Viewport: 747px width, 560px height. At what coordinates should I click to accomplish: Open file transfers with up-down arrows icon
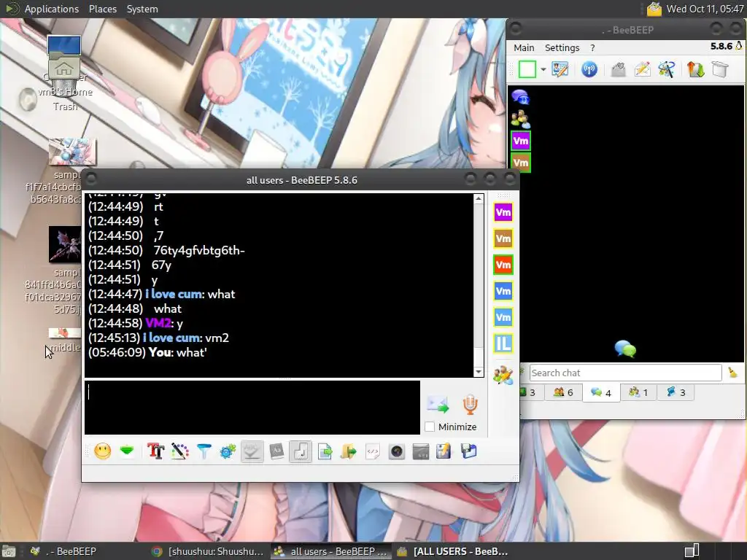point(695,69)
